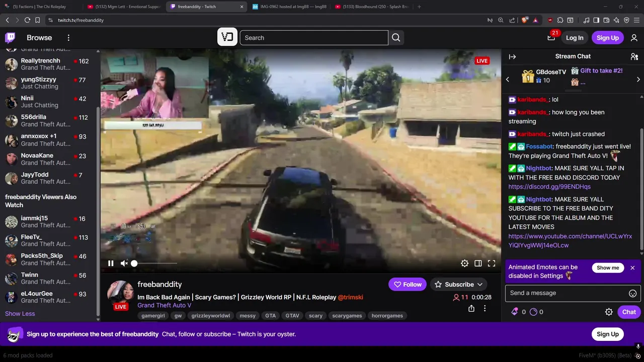644x362 pixels.
Task: Go to the previous gift leaderboard entry
Action: pyautogui.click(x=508, y=79)
